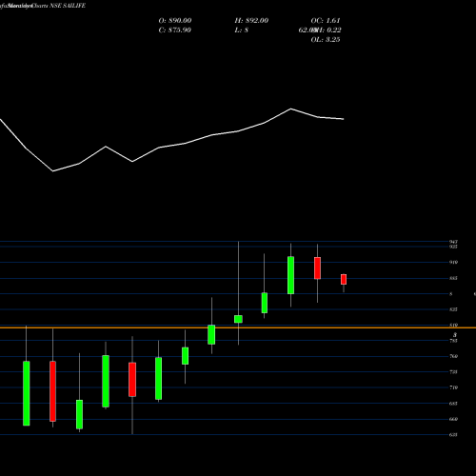Click the close price text 'C: 875.90'
The height and width of the screenshot is (476, 476).
pyautogui.click(x=175, y=30)
